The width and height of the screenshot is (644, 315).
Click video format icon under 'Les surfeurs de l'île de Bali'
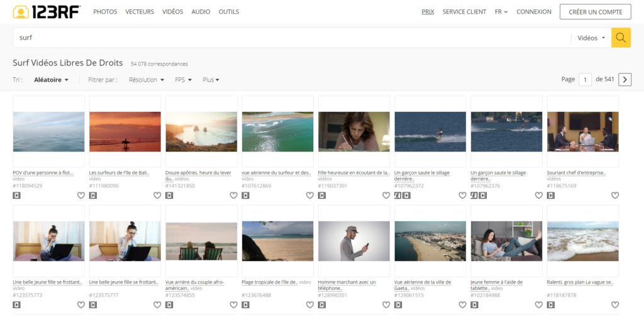[x=93, y=196]
